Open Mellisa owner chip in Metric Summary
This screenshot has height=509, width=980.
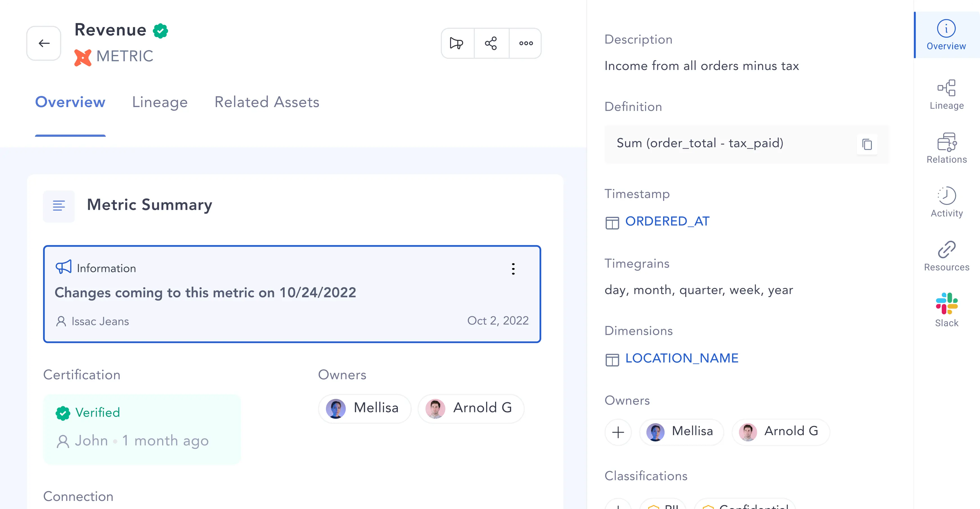point(364,408)
